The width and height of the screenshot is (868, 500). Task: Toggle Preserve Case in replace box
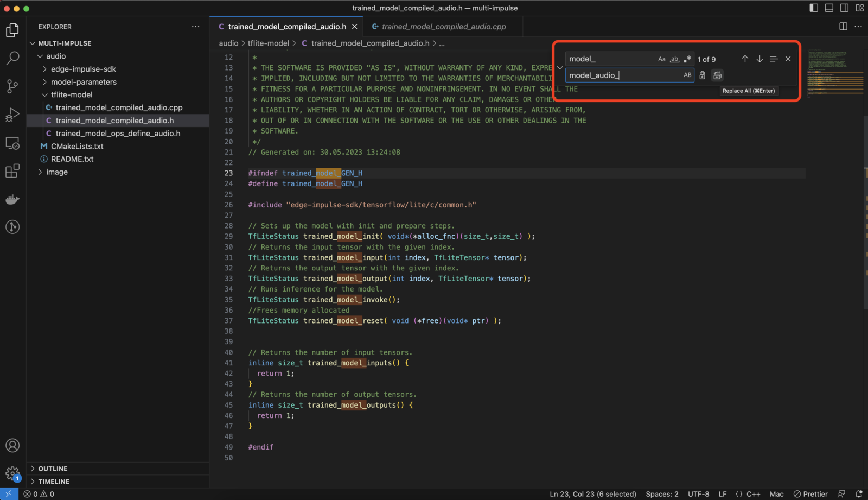(687, 75)
